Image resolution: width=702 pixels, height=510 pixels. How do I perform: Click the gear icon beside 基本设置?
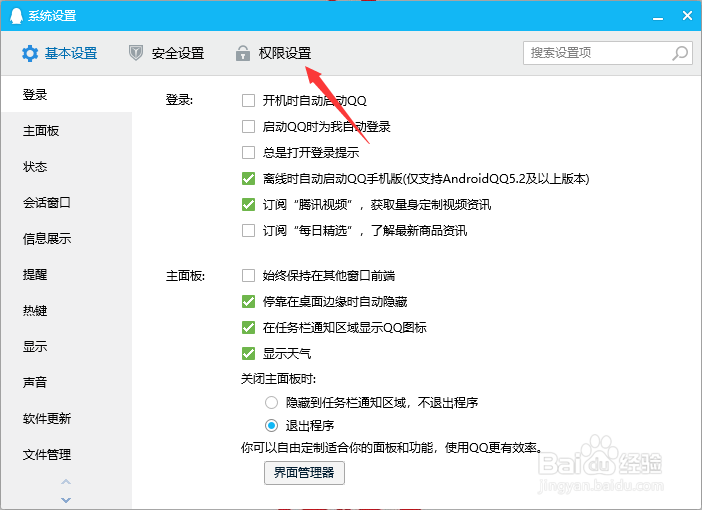[x=30, y=54]
